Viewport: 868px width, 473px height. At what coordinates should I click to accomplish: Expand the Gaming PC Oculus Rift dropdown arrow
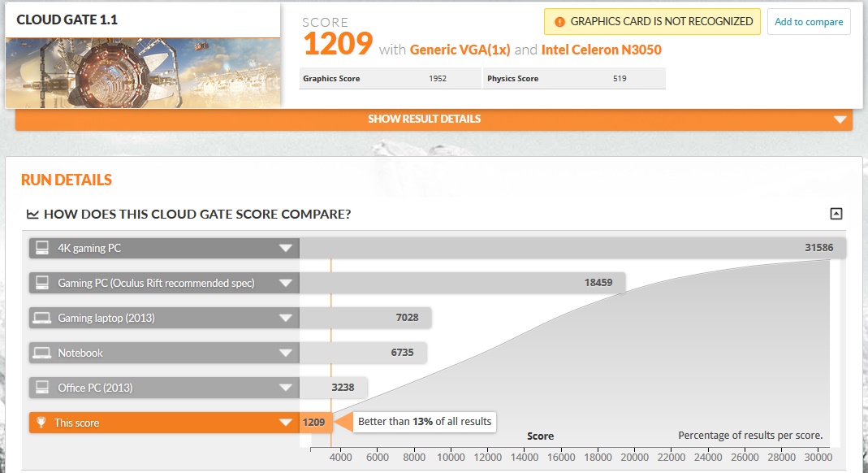point(286,283)
